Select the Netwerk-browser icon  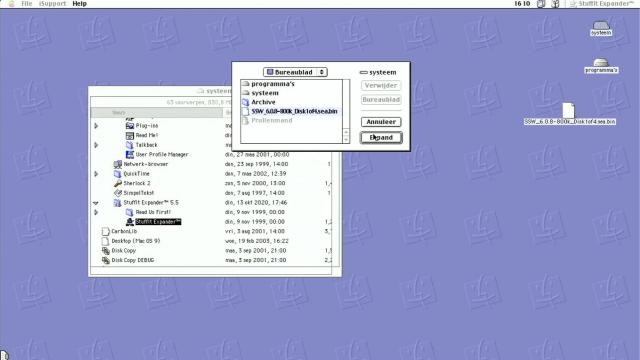[x=118, y=164]
